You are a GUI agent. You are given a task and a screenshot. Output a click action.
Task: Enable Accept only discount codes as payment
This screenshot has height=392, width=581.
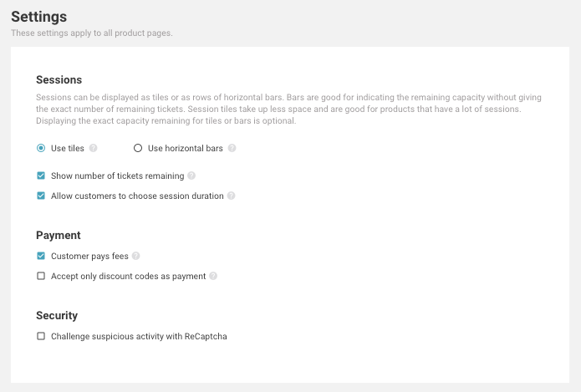coord(41,276)
